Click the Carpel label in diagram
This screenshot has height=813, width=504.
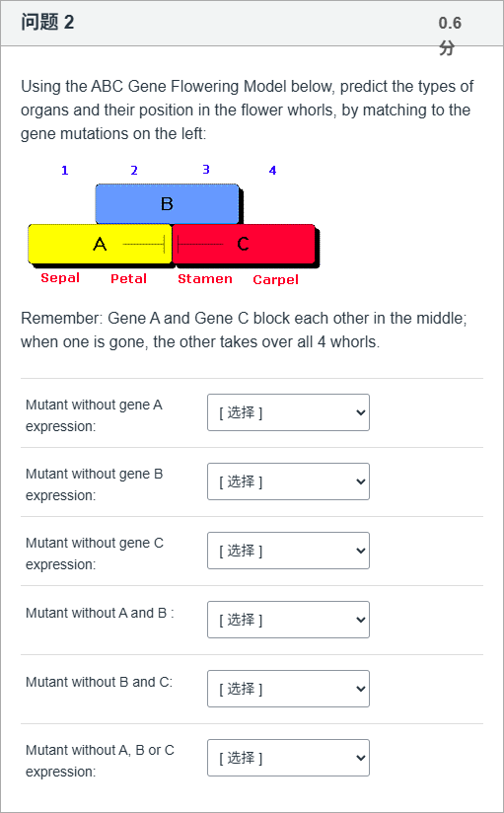pos(275,280)
